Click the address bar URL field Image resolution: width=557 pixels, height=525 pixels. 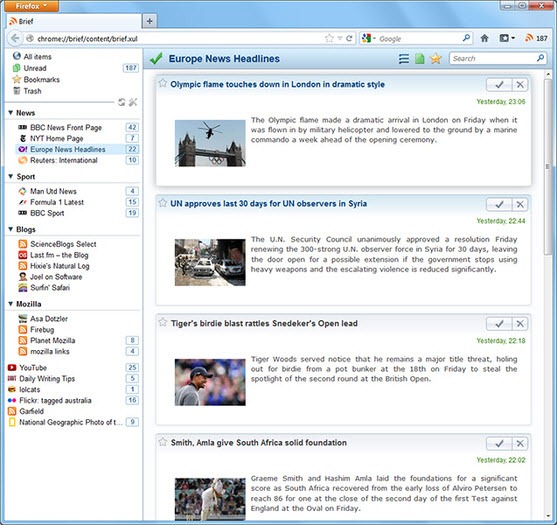(x=179, y=39)
